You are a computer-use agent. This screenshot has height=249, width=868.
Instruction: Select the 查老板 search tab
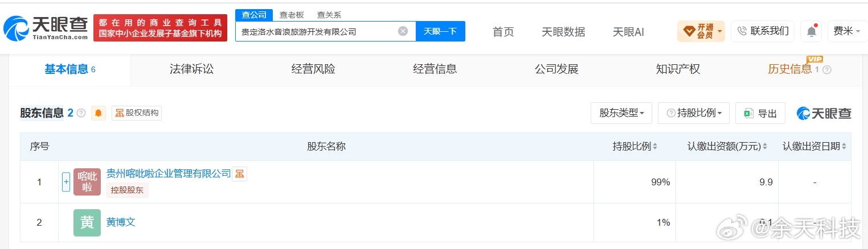(x=292, y=15)
